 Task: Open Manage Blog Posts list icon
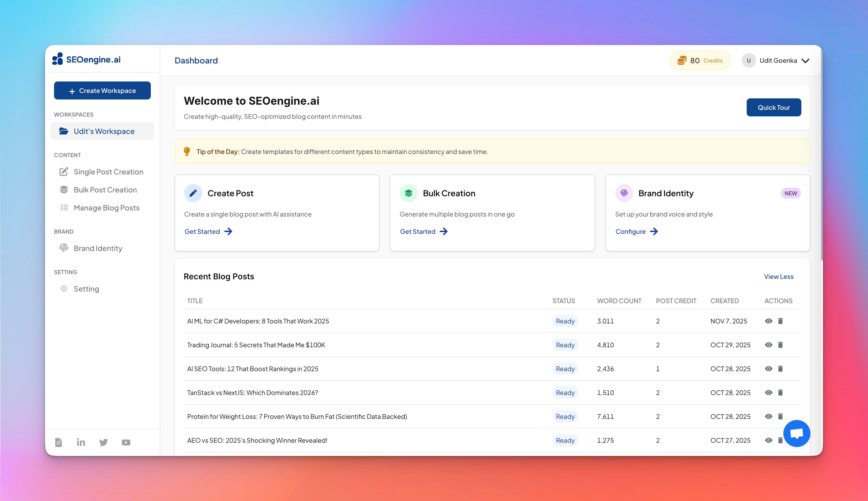click(x=64, y=208)
